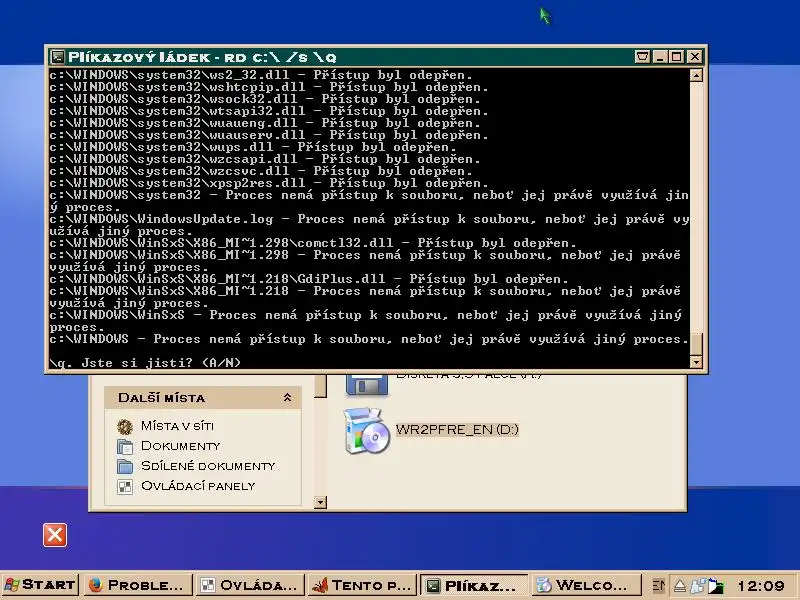800x600 pixels.
Task: Open the Start menu
Action: (x=40, y=585)
